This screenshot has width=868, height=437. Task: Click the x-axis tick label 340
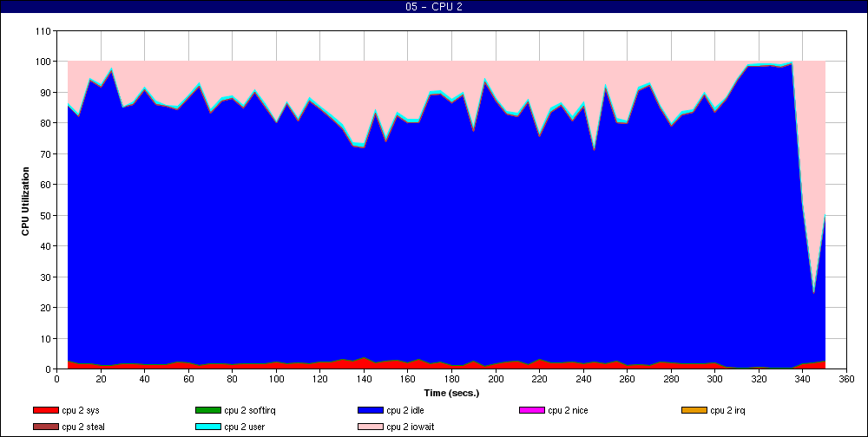[803, 379]
